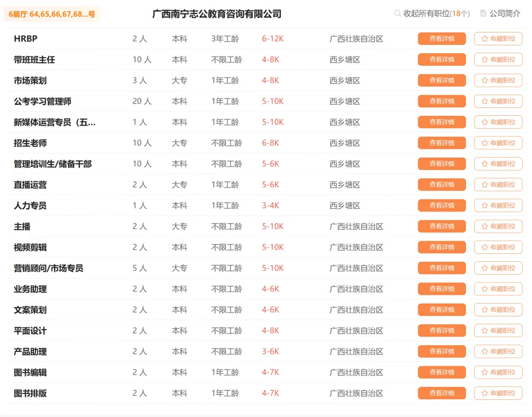Click headcount 20 人 for 公考学习管理师
This screenshot has width=532, height=417.
coord(142,101)
